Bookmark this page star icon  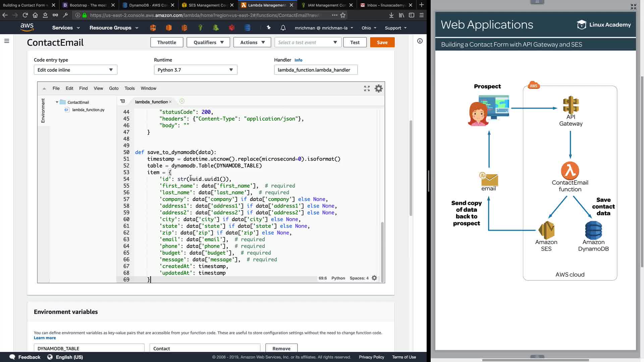(343, 15)
